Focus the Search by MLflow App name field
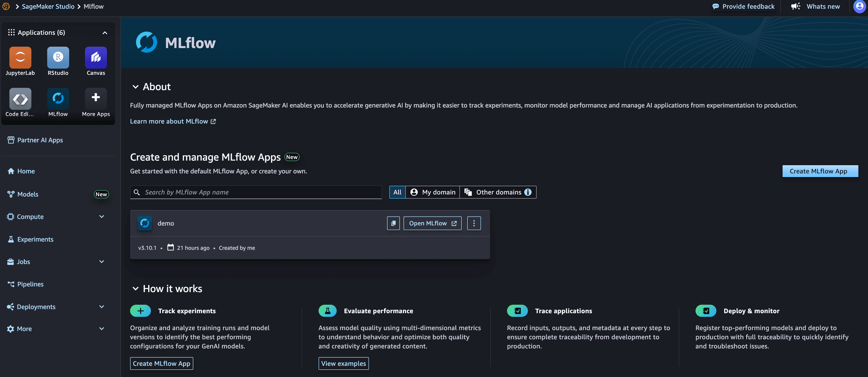 point(256,192)
